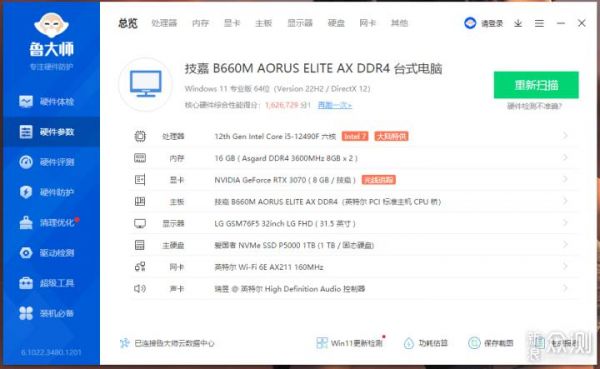
Task: Click the desktop computer monitor icon
Action: click(x=145, y=84)
